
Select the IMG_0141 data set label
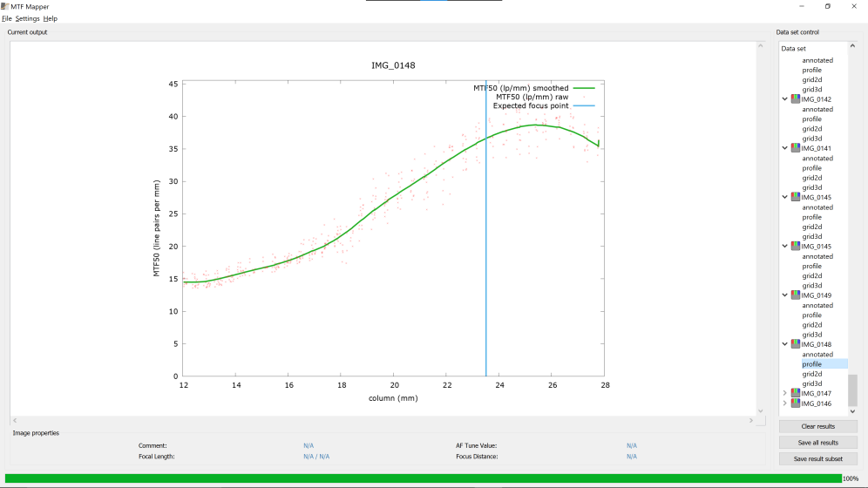point(816,148)
